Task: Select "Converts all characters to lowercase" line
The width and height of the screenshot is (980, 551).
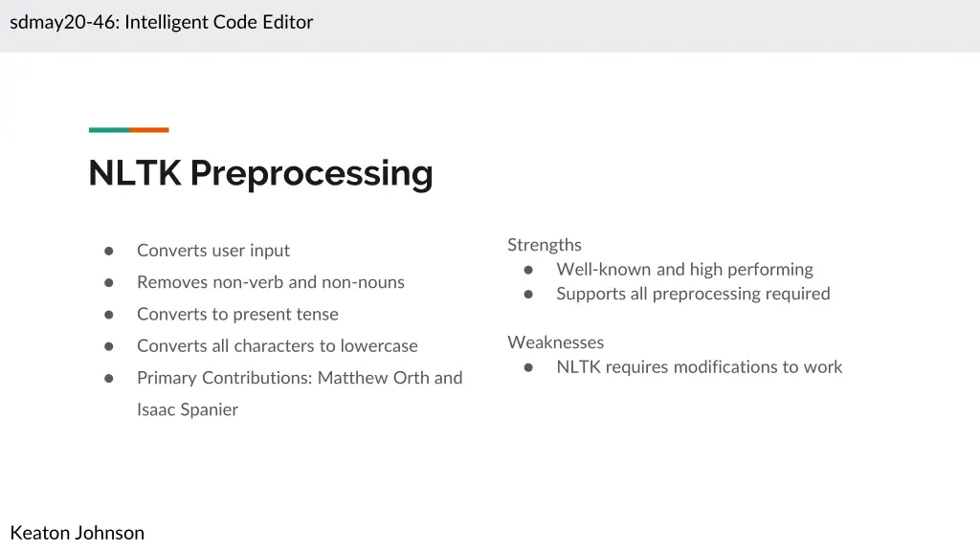Action: coord(278,346)
